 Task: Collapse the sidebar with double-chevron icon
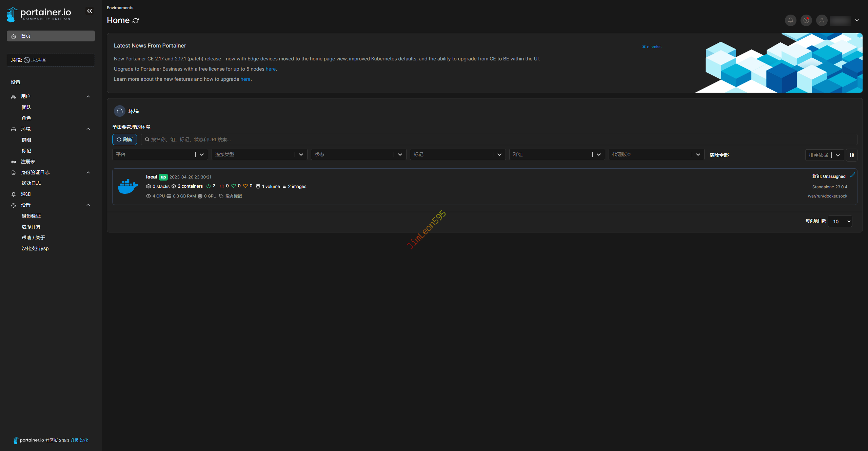(x=90, y=11)
